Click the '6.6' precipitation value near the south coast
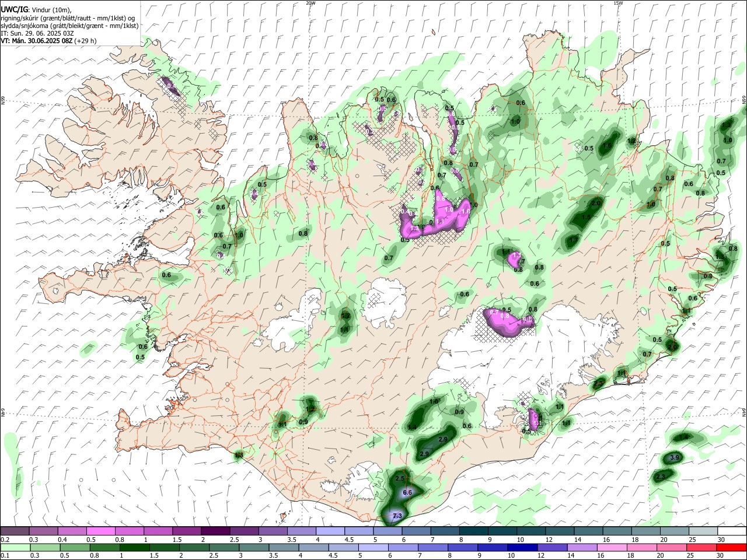 tap(407, 492)
